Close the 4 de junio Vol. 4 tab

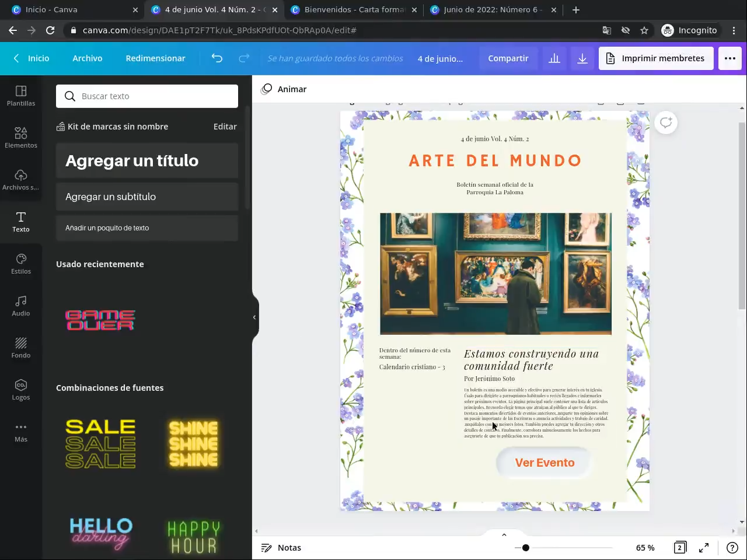[x=275, y=10]
